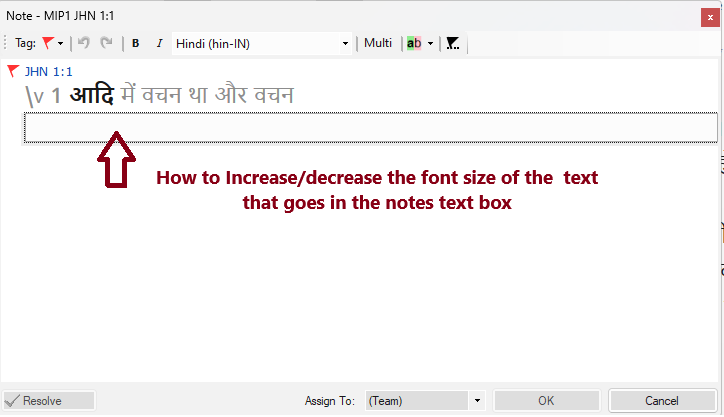Viewport: 724px width, 417px height.
Task: Click the Multi toolbar button
Action: 378,43
